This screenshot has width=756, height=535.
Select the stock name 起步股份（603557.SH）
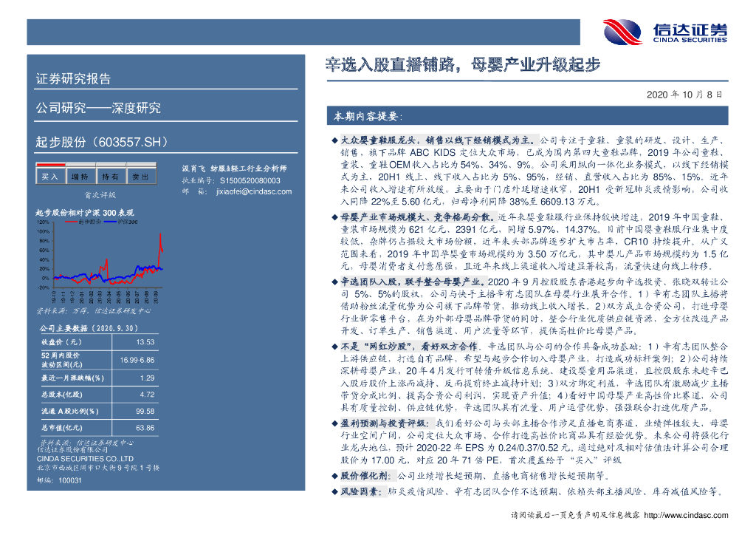coord(102,142)
